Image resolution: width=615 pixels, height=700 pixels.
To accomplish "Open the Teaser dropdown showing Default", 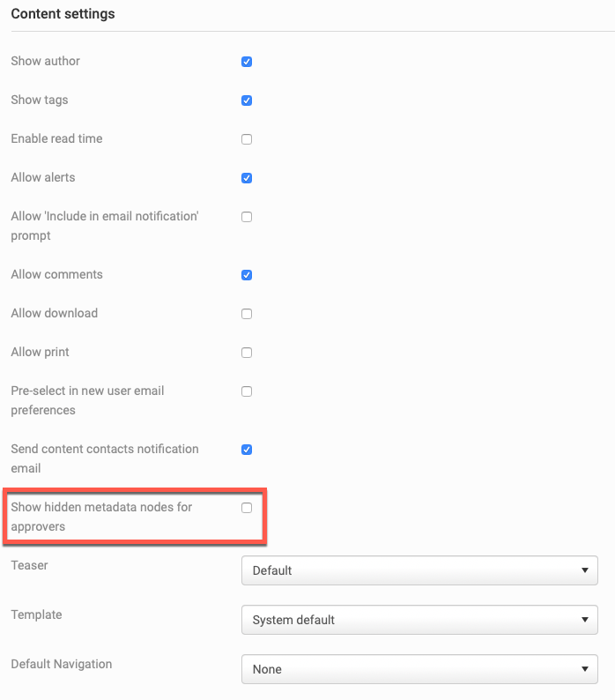I will click(419, 570).
